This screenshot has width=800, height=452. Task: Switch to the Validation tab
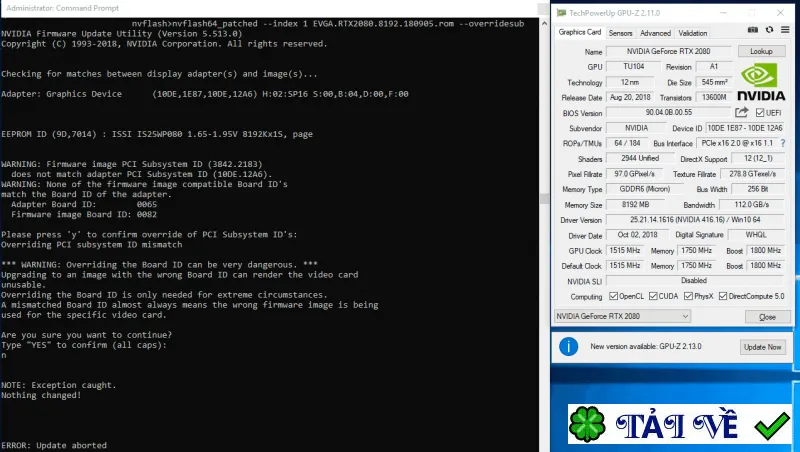tap(692, 33)
